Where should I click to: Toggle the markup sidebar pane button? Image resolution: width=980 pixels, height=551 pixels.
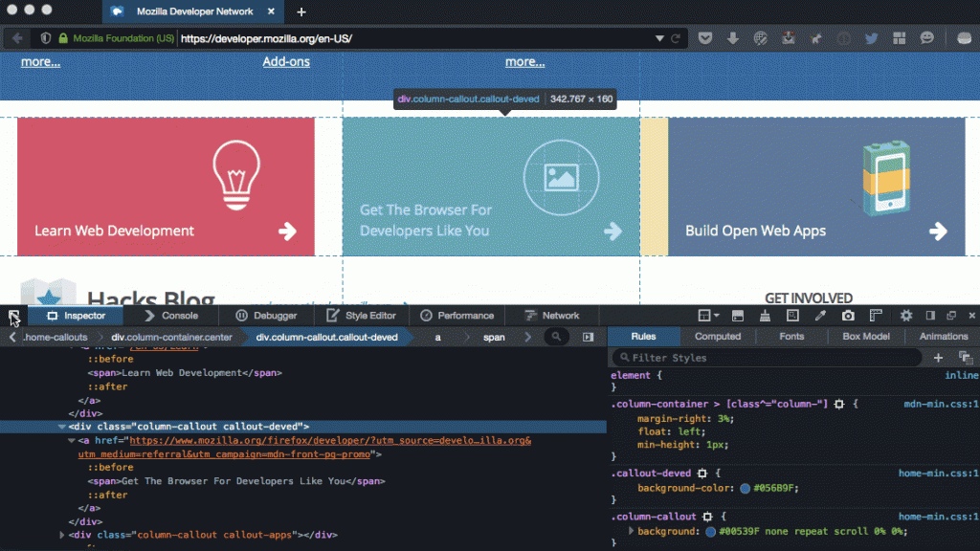tap(589, 337)
